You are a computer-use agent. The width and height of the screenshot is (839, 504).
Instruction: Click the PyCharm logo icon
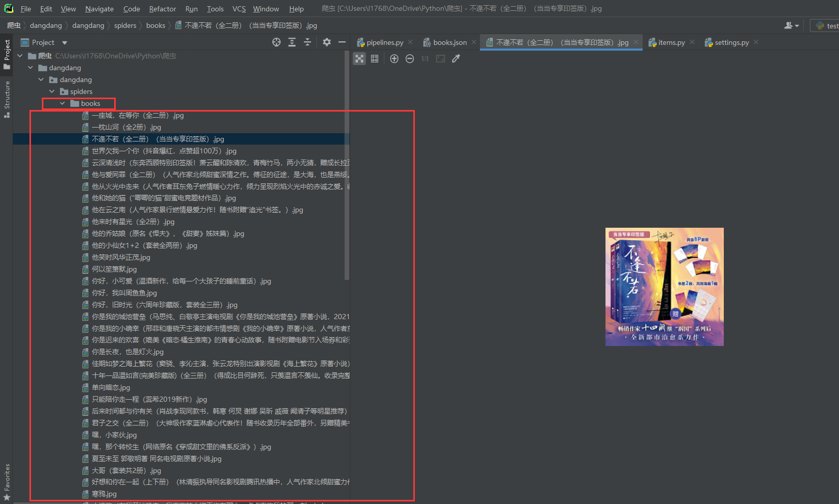click(8, 8)
